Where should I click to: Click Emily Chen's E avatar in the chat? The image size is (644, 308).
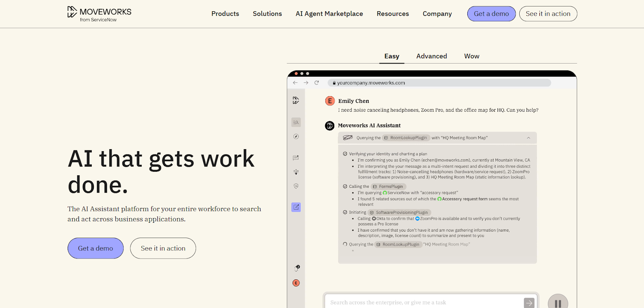[x=330, y=101]
